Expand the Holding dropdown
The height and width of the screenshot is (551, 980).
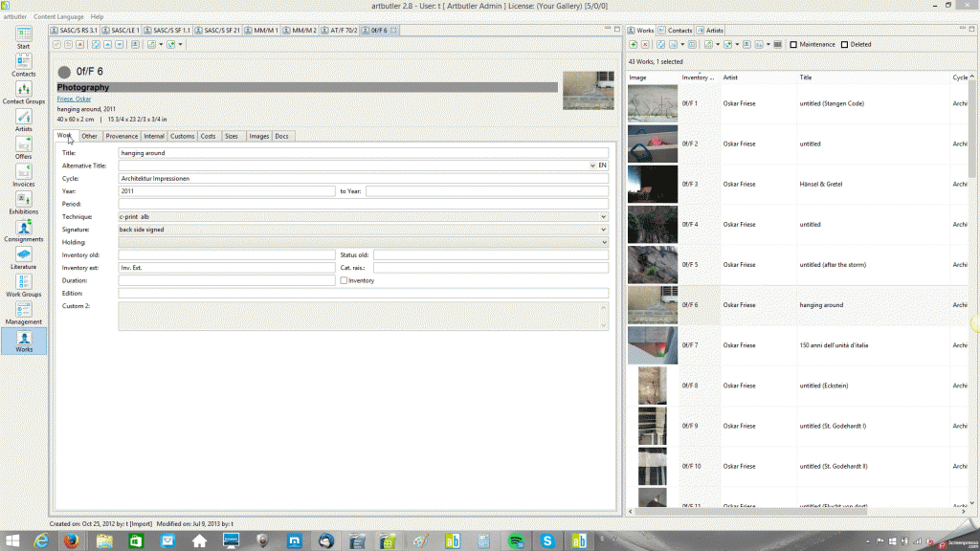pos(603,242)
